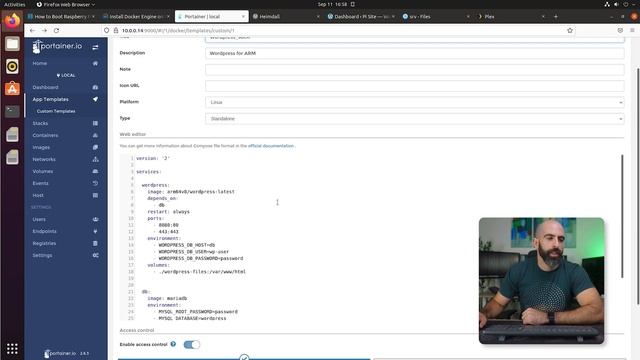Switch to How to Boot Raspberry tab

(61, 17)
